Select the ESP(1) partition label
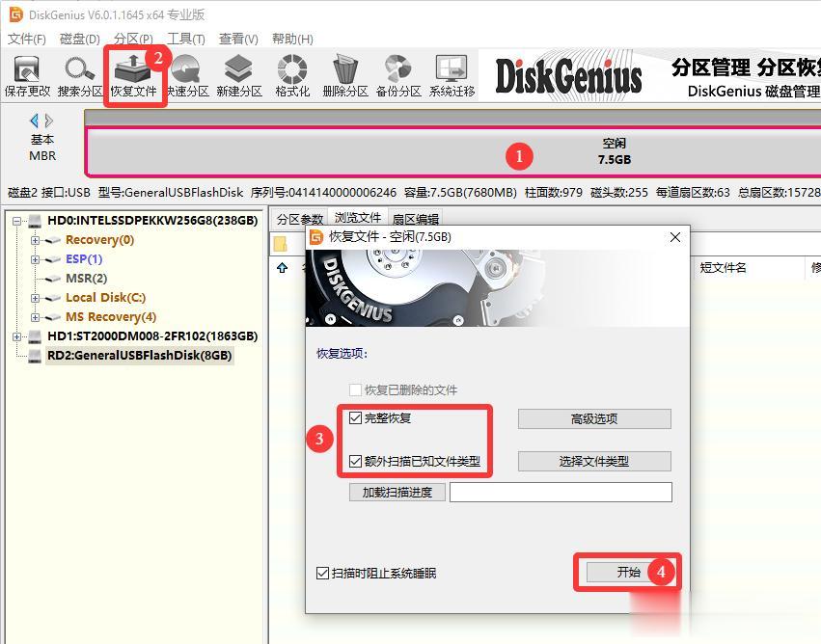Screen dimensions: 821x644 coord(84,259)
